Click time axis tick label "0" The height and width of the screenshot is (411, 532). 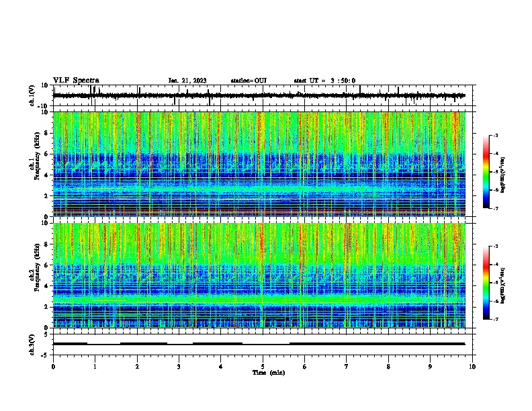[x=53, y=367]
